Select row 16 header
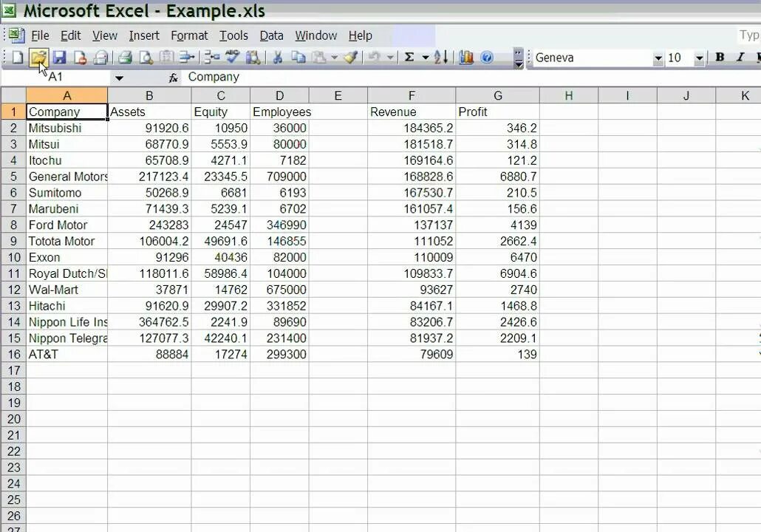This screenshot has width=761, height=532. [13, 355]
